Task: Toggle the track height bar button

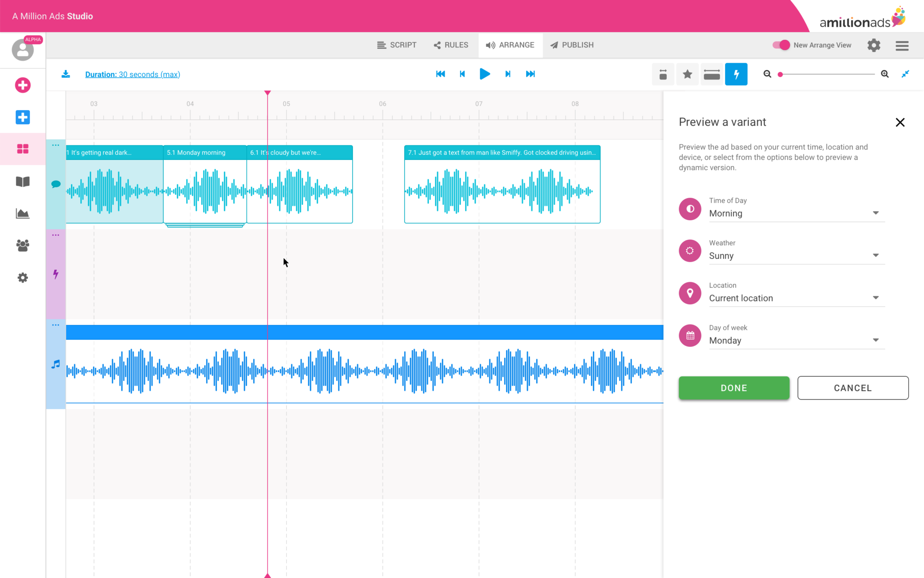Action: (711, 74)
